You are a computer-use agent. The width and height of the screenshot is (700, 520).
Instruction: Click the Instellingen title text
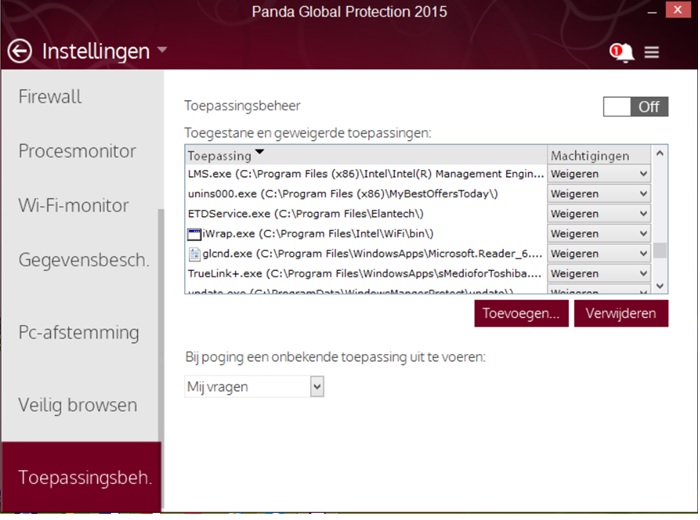tap(96, 51)
